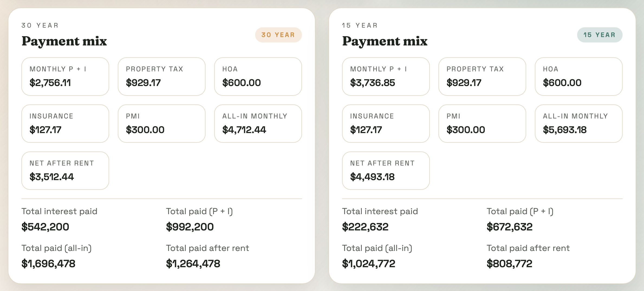The image size is (644, 291).
Task: Select the 30 YEAR badge on left card
Action: pyautogui.click(x=278, y=35)
